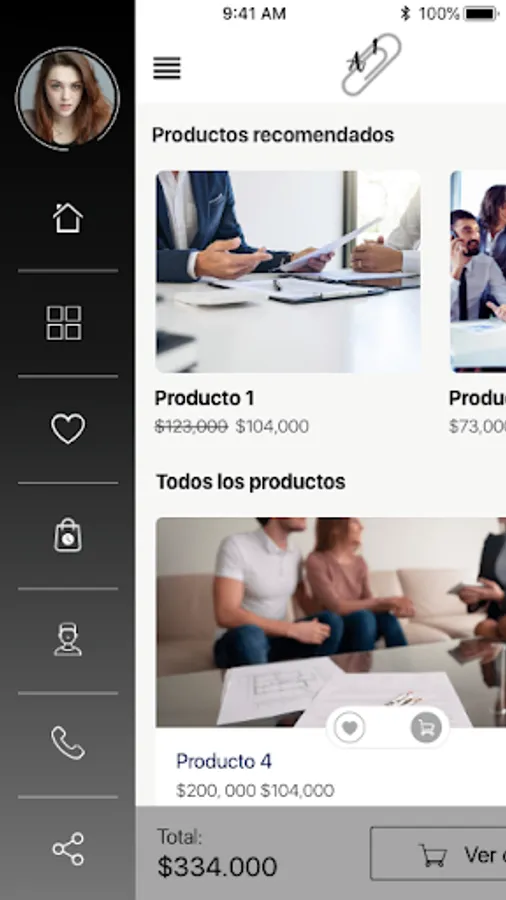Screen dimensions: 506x900
Task: Open the support agent icon
Action: coord(68,639)
